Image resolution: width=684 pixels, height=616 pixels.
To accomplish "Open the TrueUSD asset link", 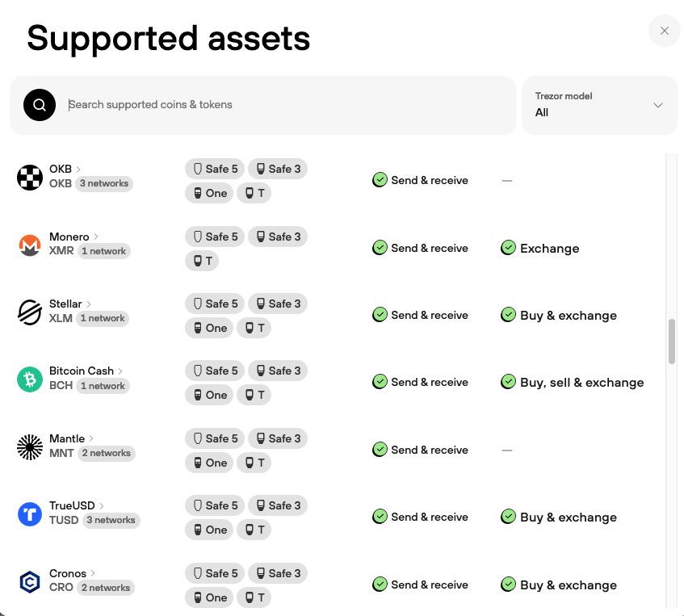I will 77,505.
